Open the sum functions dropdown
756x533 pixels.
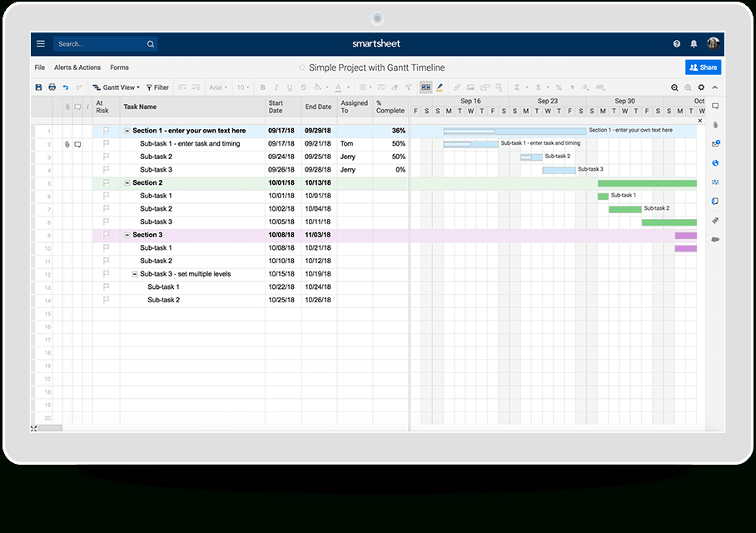coord(521,87)
